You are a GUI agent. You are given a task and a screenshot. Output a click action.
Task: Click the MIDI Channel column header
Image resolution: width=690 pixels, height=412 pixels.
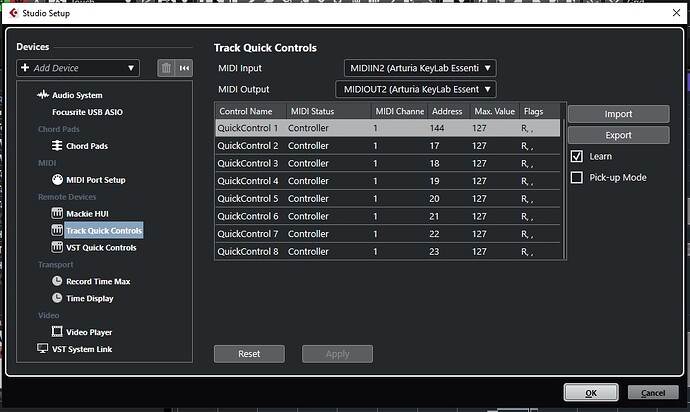[399, 111]
